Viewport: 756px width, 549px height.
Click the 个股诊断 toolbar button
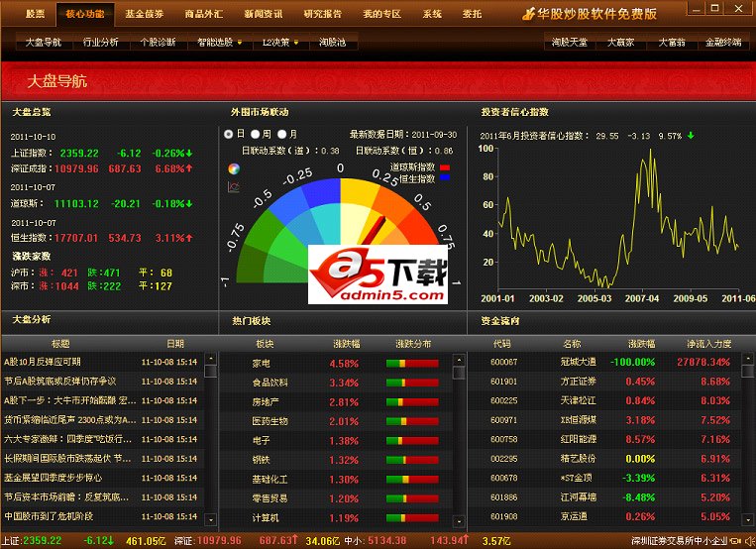tap(158, 43)
